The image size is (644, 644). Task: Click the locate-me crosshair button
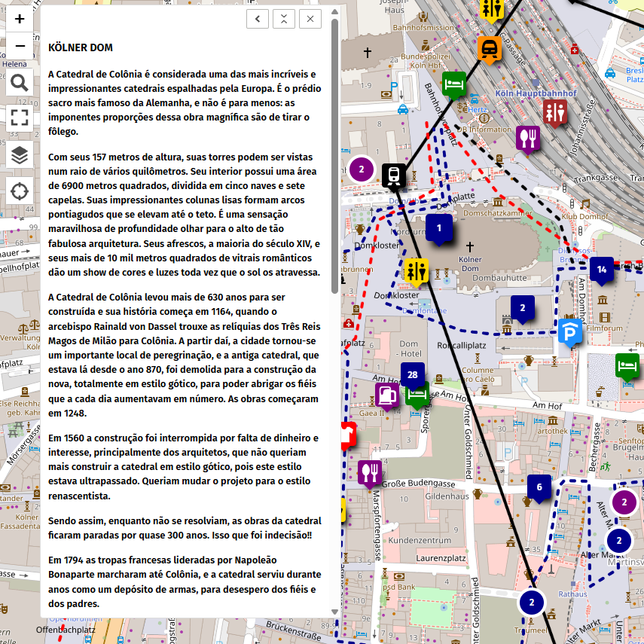pyautogui.click(x=20, y=191)
